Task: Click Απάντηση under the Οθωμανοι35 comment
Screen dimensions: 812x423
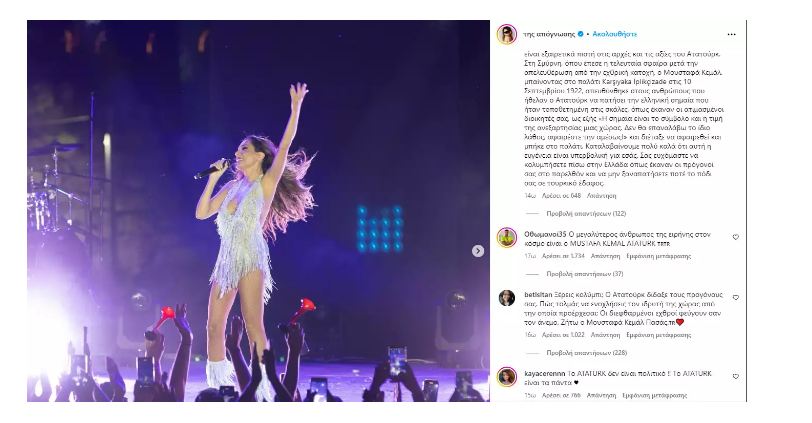Action: tap(605, 256)
